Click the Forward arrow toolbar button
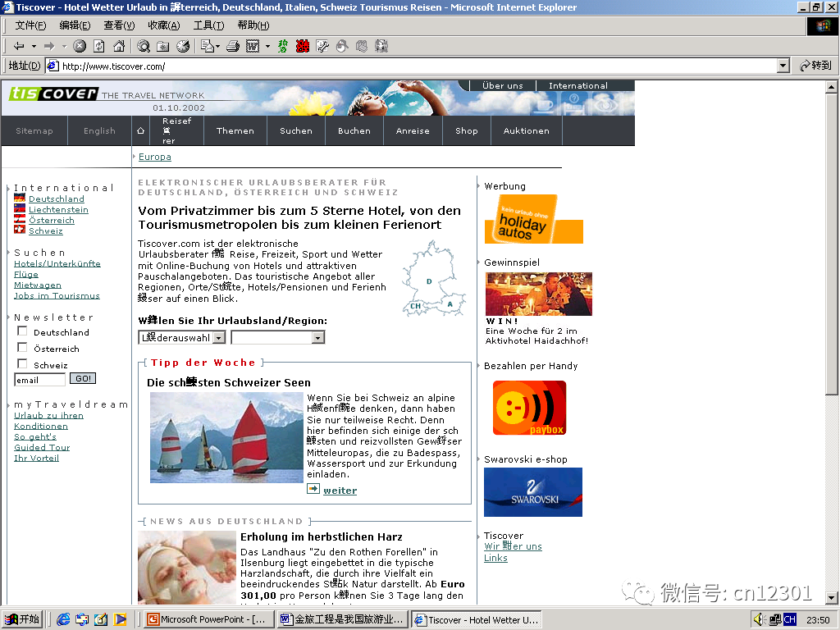 [49, 47]
